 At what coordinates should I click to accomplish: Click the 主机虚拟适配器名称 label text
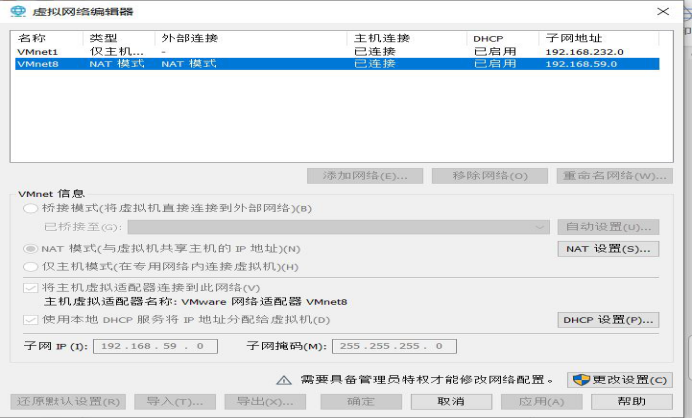(195, 302)
